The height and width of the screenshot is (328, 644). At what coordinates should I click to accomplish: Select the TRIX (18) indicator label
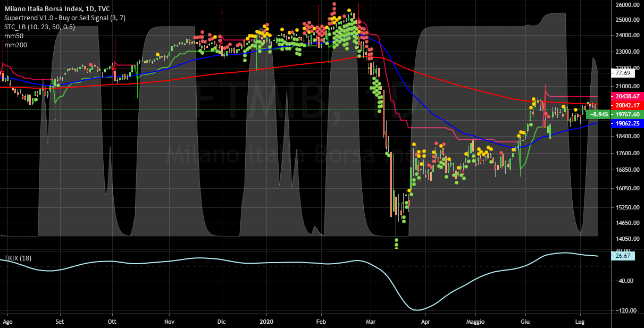pyautogui.click(x=18, y=258)
